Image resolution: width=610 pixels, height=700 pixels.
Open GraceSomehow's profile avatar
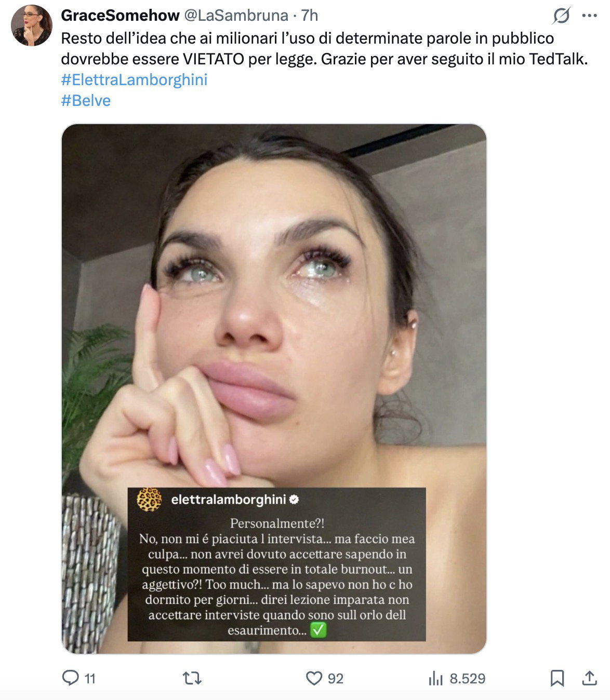pos(31,25)
